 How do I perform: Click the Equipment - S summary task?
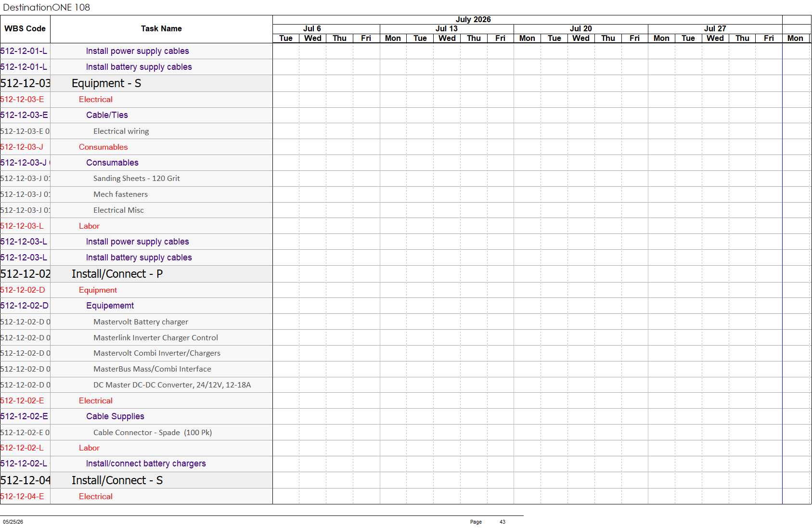[x=106, y=83]
